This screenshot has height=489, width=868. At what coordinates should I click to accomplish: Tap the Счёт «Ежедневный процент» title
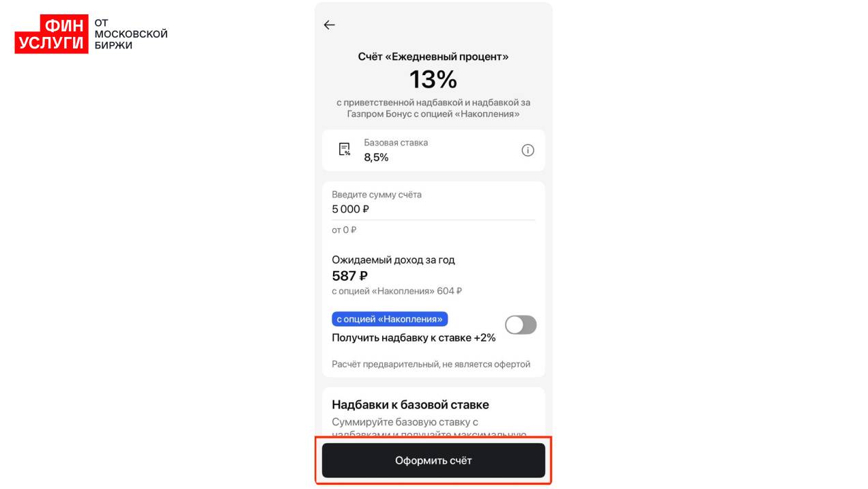433,57
